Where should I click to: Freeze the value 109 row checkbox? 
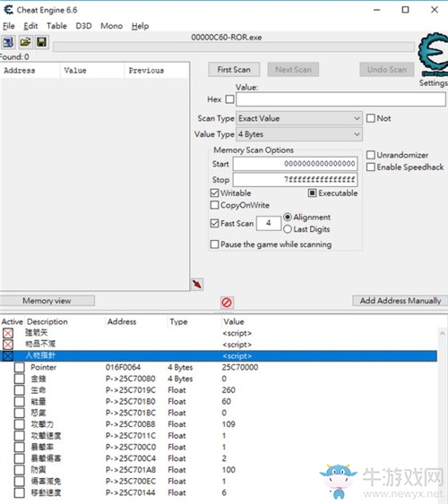[x=20, y=424]
